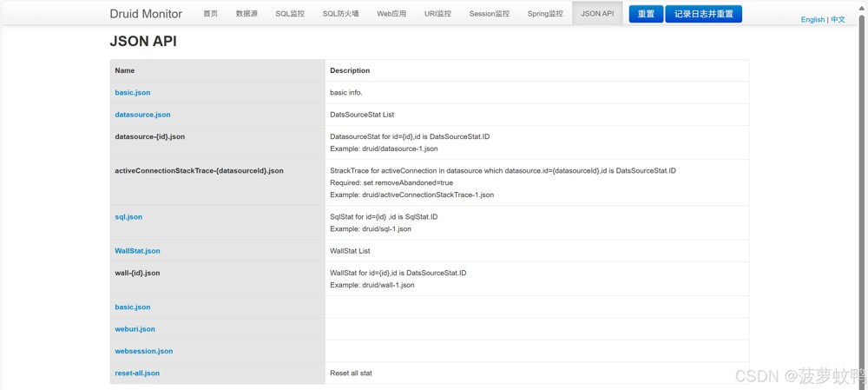Open the Spring监控 tab
This screenshot has width=868, height=390.
click(545, 14)
